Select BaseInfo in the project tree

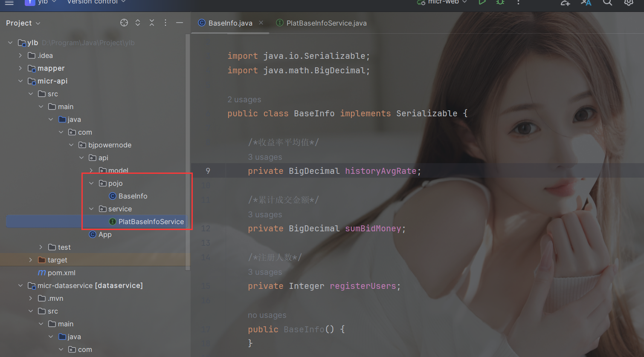[x=133, y=196]
